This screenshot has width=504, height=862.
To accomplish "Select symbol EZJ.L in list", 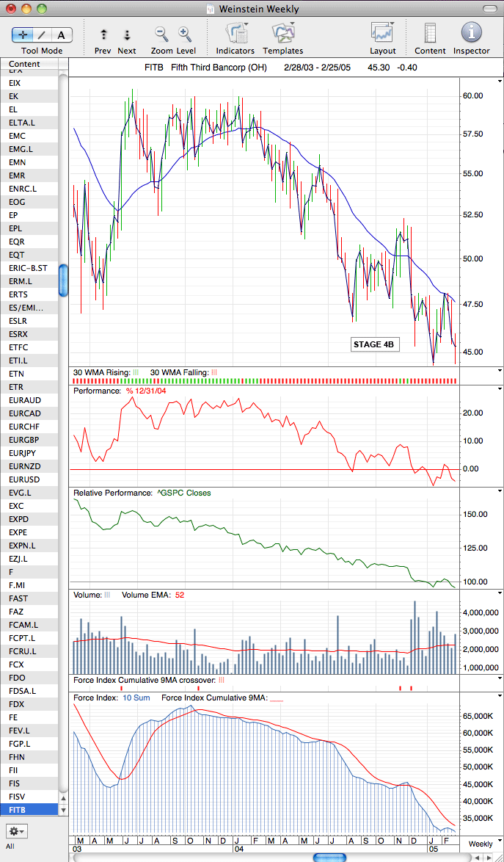I will (x=29, y=559).
